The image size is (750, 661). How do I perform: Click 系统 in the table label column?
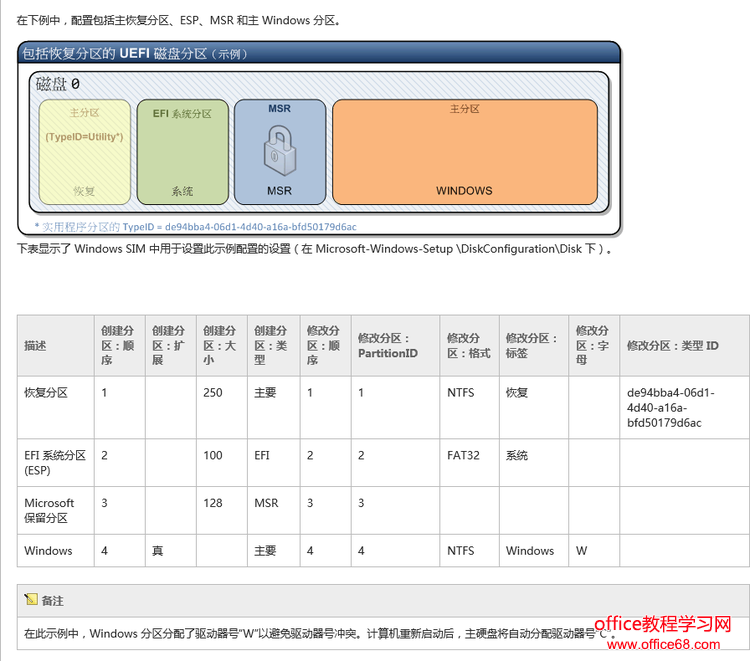click(517, 455)
